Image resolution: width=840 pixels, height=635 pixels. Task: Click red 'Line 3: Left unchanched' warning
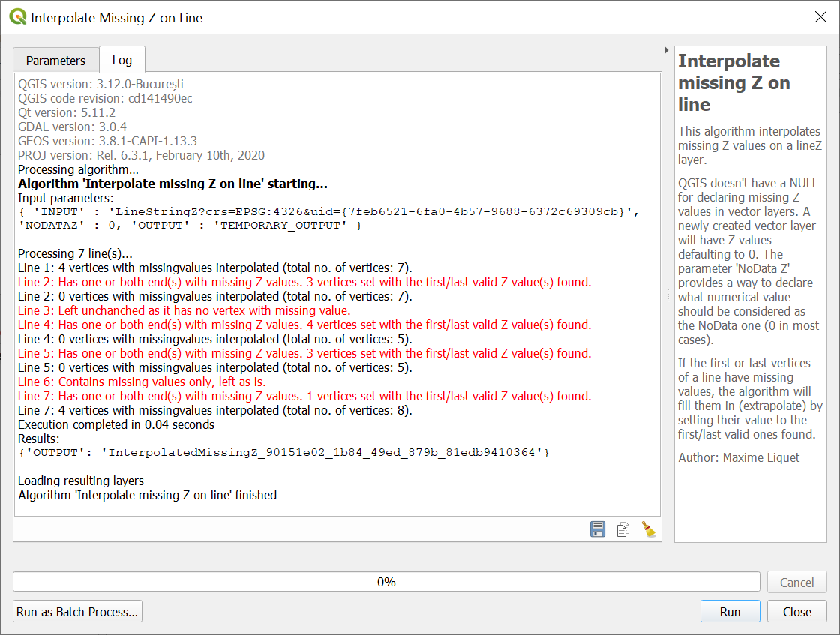point(184,310)
